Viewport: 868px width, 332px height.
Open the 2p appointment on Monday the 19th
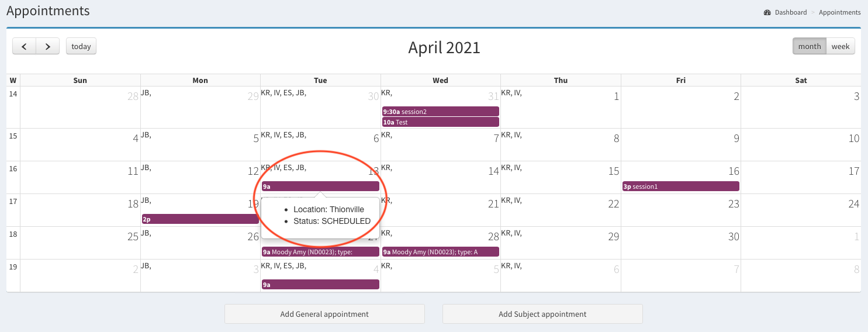(x=200, y=219)
